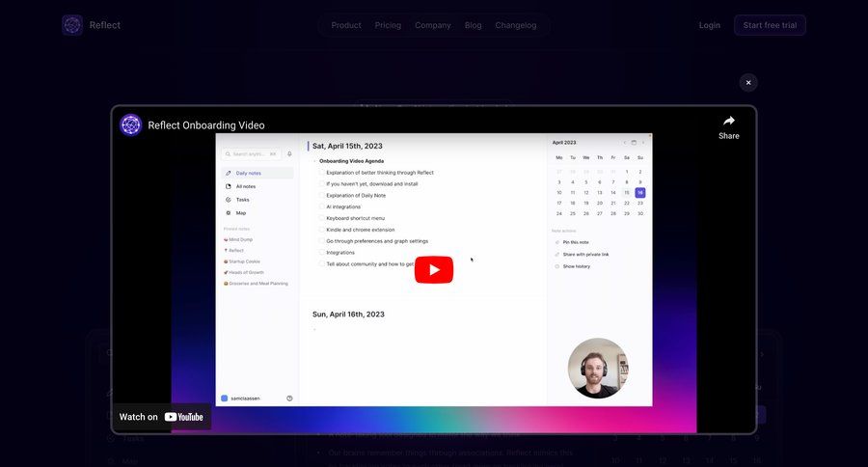Select date 16 in the calendar
Image resolution: width=868 pixels, height=467 pixels.
pos(640,193)
